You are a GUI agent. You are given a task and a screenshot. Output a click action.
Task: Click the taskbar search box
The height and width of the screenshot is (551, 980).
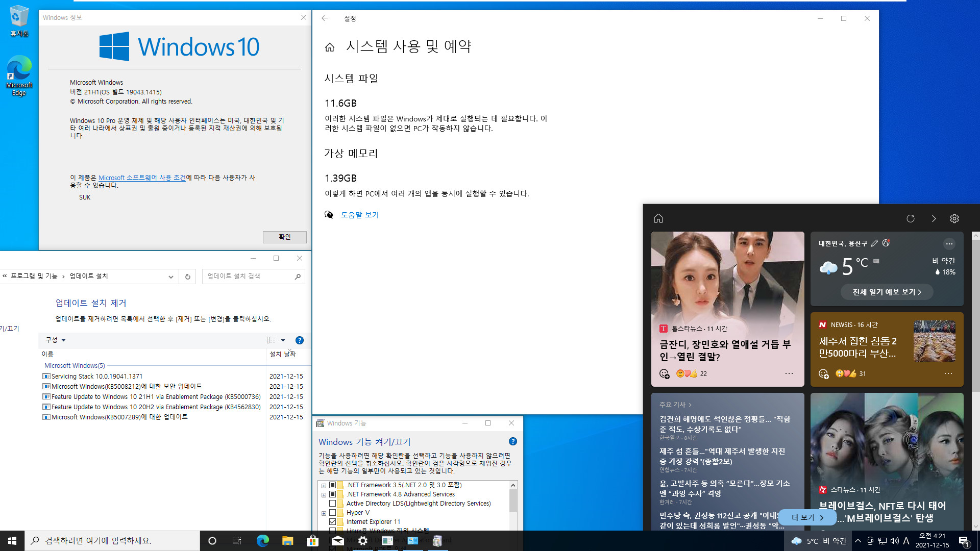pos(112,541)
